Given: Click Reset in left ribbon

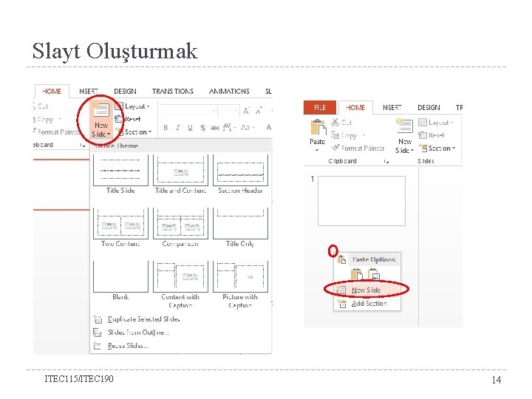Looking at the screenshot, I should click(128, 119).
